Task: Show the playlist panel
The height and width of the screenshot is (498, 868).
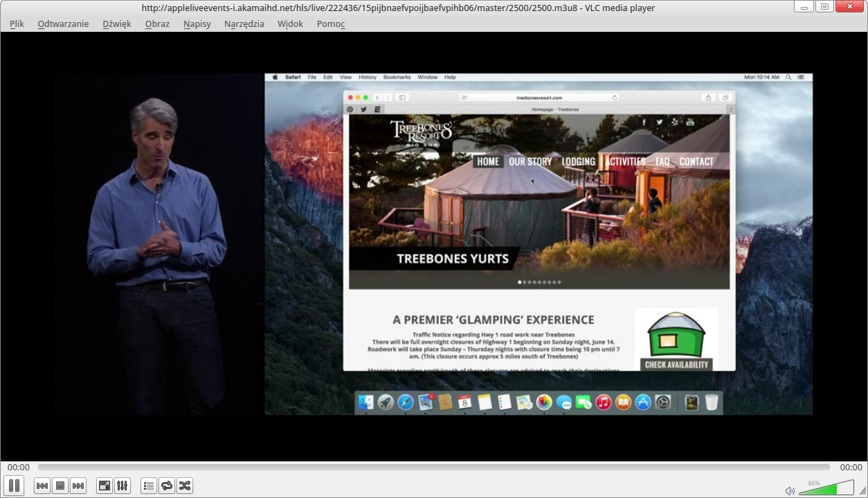Action: (149, 486)
